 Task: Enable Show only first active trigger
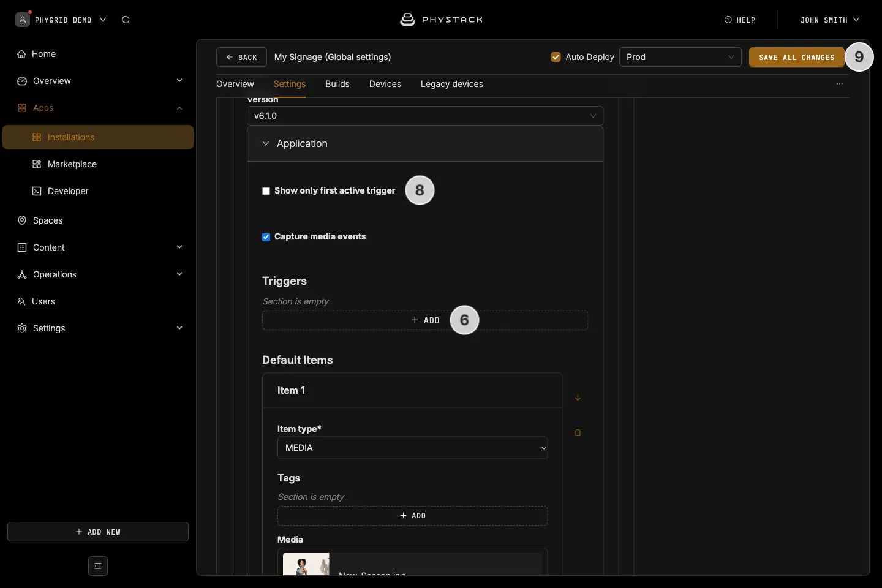coord(266,191)
